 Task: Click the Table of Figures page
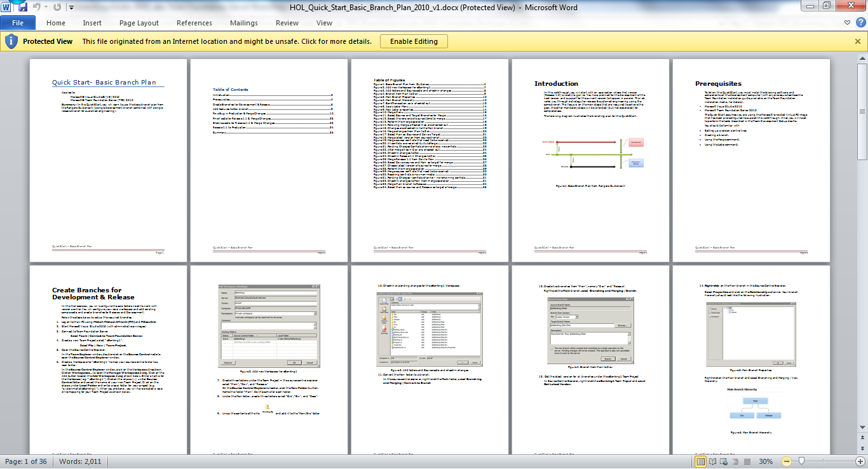tap(430, 160)
